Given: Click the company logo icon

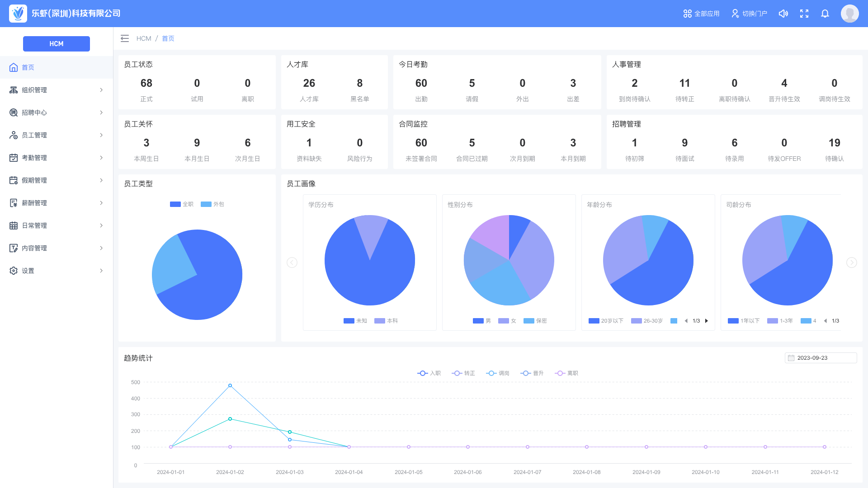Looking at the screenshot, I should (18, 14).
